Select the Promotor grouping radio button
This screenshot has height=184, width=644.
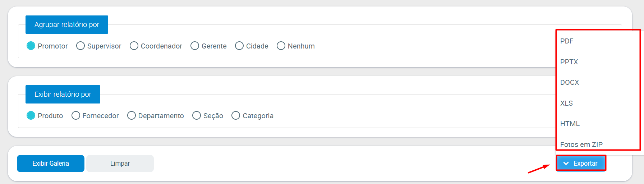pos(31,46)
